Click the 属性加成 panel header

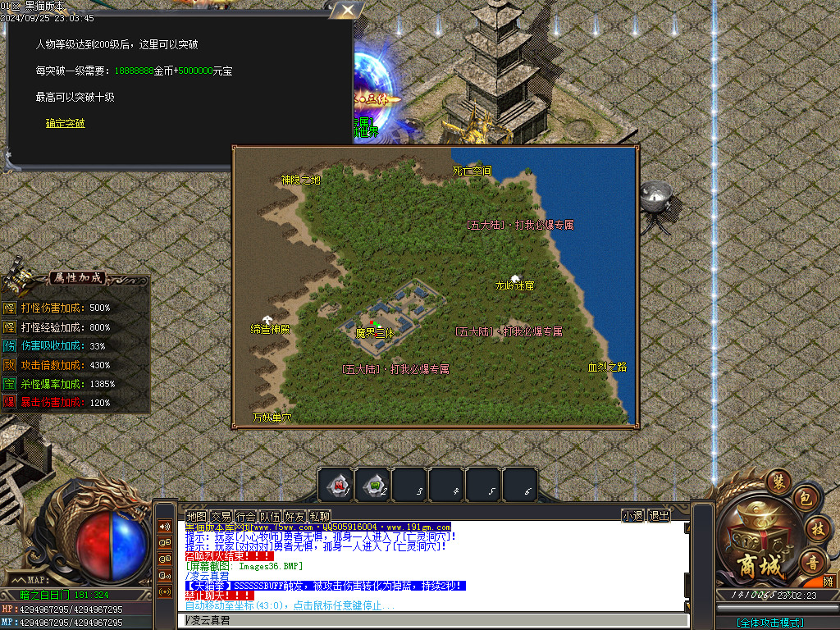(78, 277)
